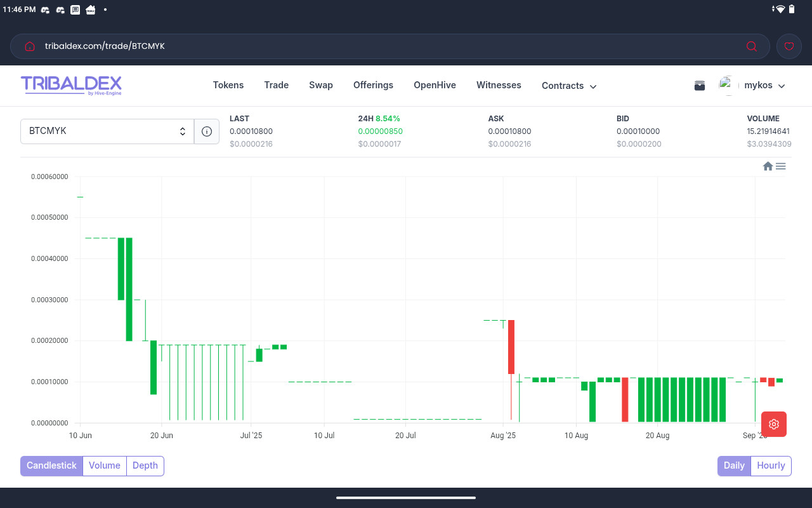Click the red settings gear button
Viewport: 812px width, 508px height.
[773, 424]
